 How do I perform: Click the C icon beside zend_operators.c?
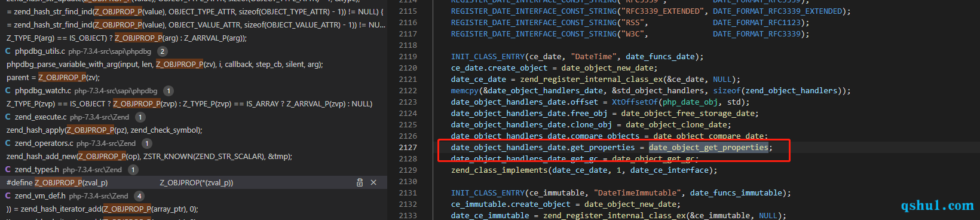coord(8,143)
